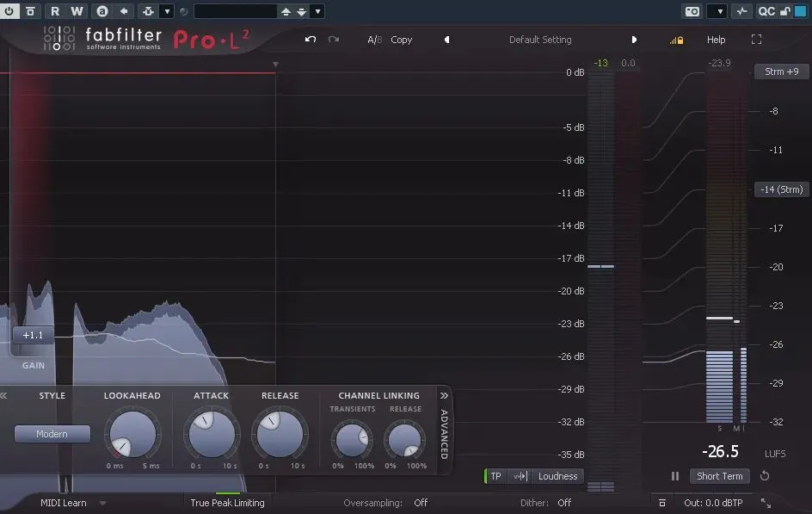Click the right double chevron above ADVANCED
This screenshot has width=812, height=514.
tap(445, 396)
